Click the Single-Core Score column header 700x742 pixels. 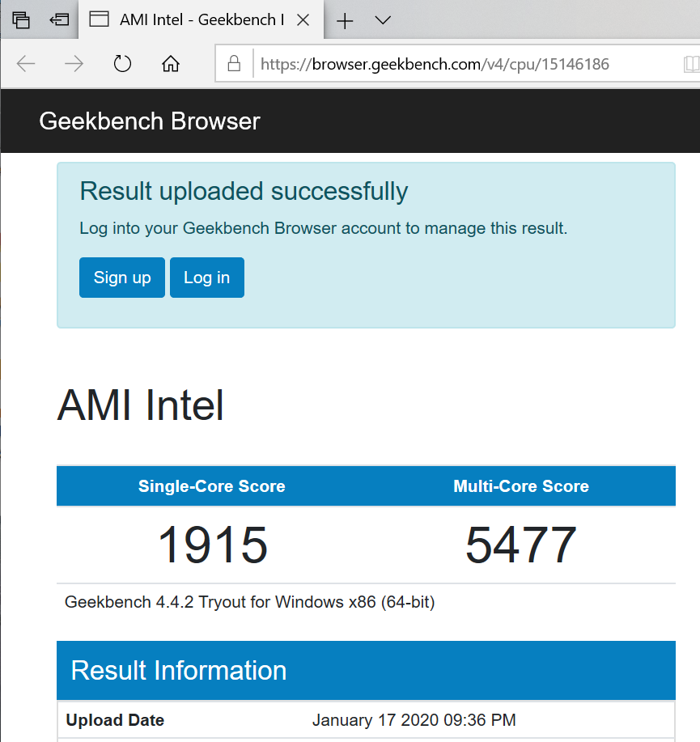[x=211, y=486]
